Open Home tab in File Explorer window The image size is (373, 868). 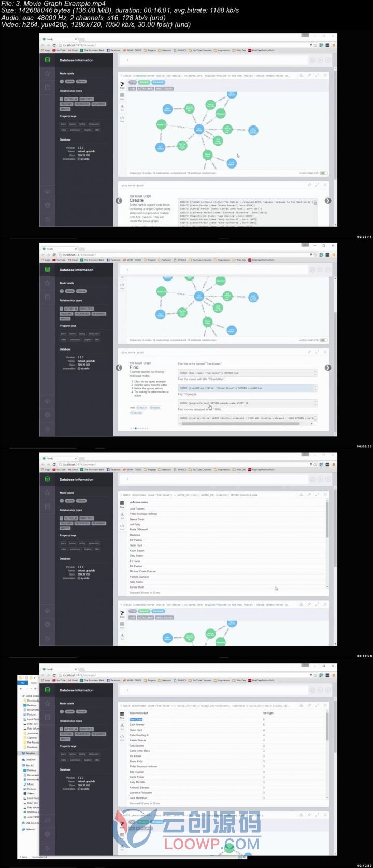[34, 683]
